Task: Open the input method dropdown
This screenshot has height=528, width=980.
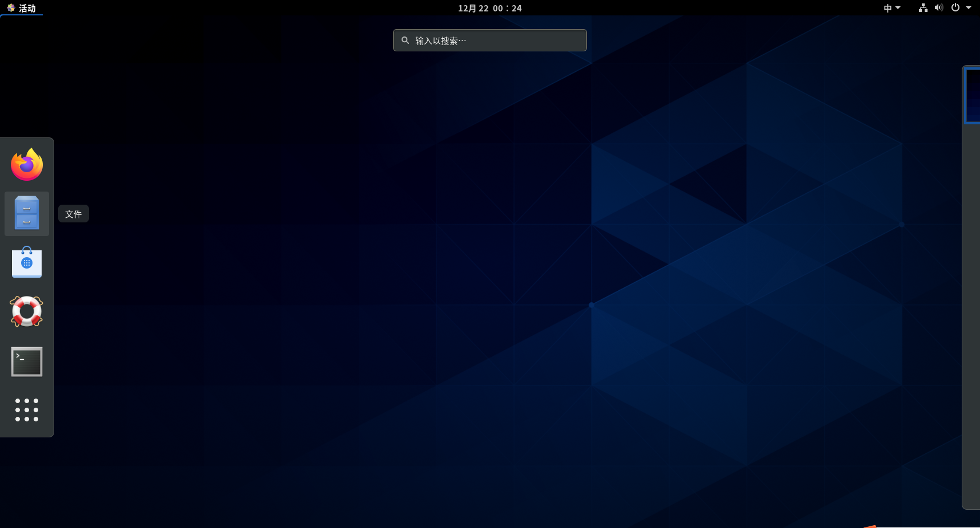Action: click(x=892, y=8)
